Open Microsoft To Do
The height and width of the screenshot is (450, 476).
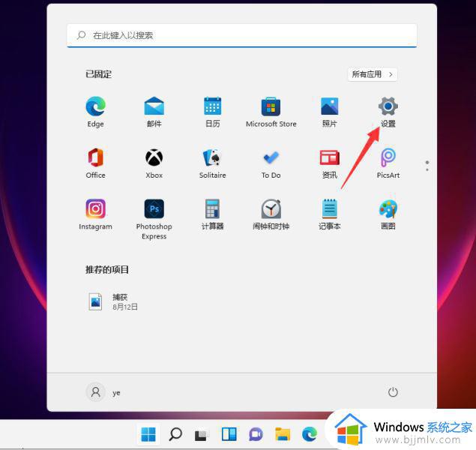(271, 163)
